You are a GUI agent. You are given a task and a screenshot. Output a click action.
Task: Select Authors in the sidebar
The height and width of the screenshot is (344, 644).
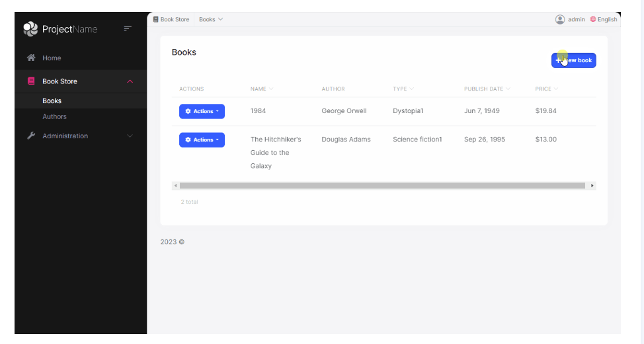(x=54, y=116)
